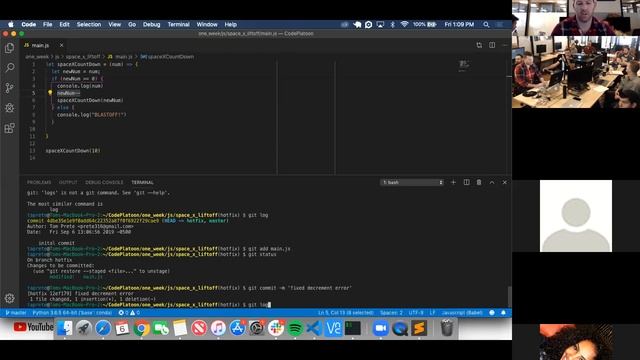Screen dimensions: 640x360
Task: Click the spaceXCountDown breadcrumb symbol
Action: (167, 57)
